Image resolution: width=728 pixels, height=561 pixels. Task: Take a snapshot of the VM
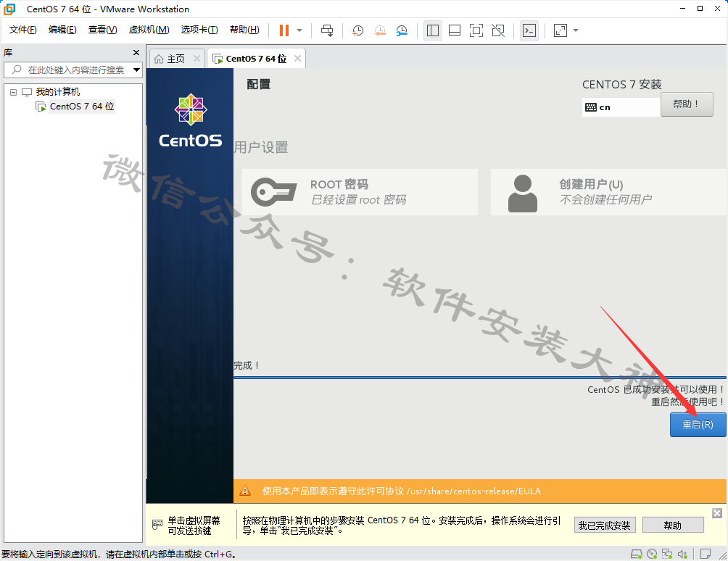357,30
